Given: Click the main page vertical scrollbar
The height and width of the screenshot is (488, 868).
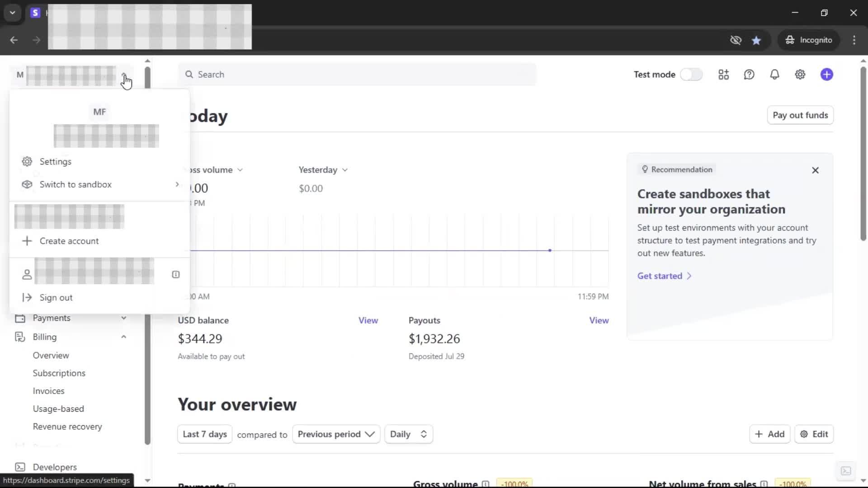Looking at the screenshot, I should (x=863, y=154).
